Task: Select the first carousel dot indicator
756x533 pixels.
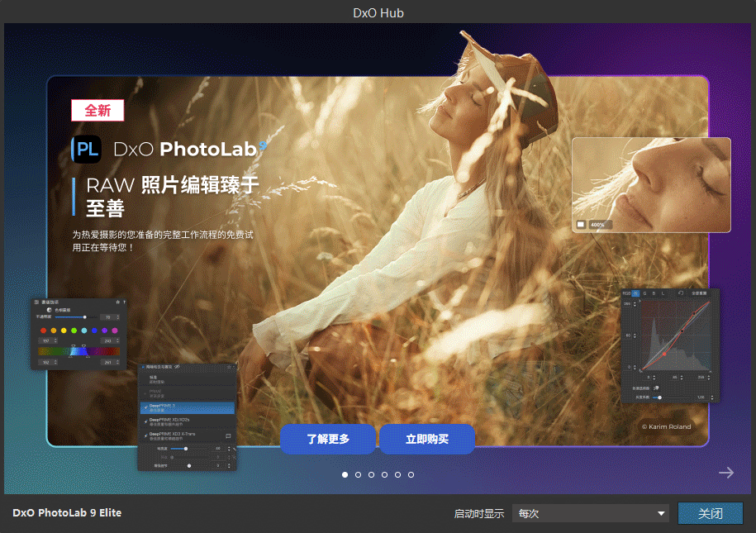Action: coord(345,474)
